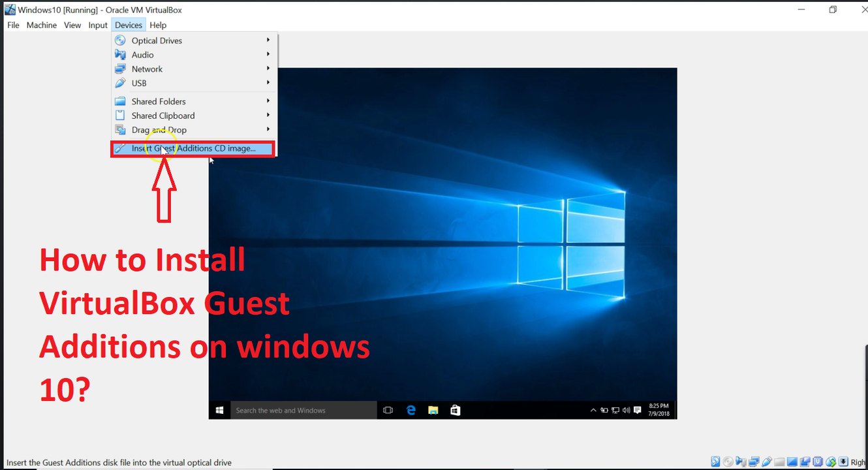The width and height of the screenshot is (868, 470).
Task: Open the Help menu
Action: tap(158, 25)
